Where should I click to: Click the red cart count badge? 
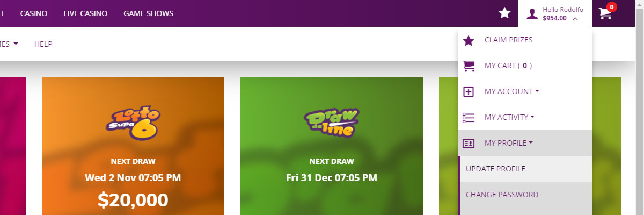point(611,8)
